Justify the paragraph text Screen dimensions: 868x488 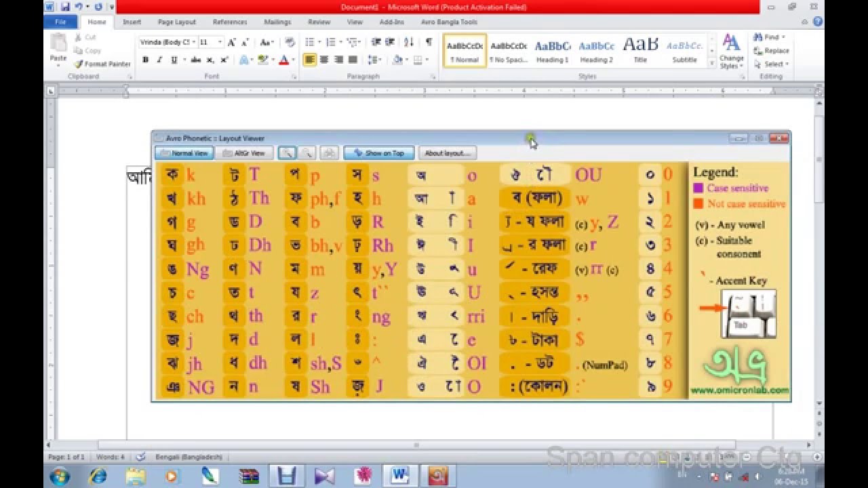[353, 60]
